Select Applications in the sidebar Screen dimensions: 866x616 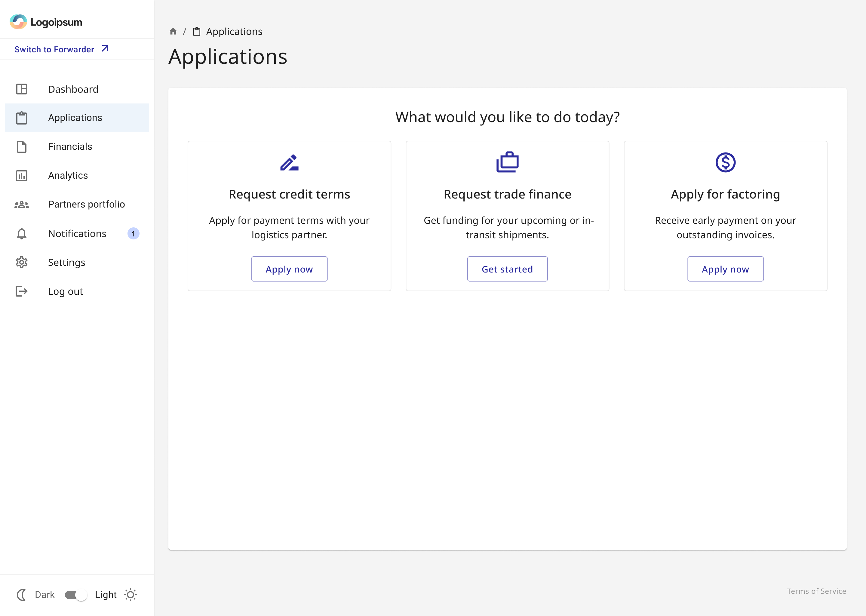coord(77,118)
